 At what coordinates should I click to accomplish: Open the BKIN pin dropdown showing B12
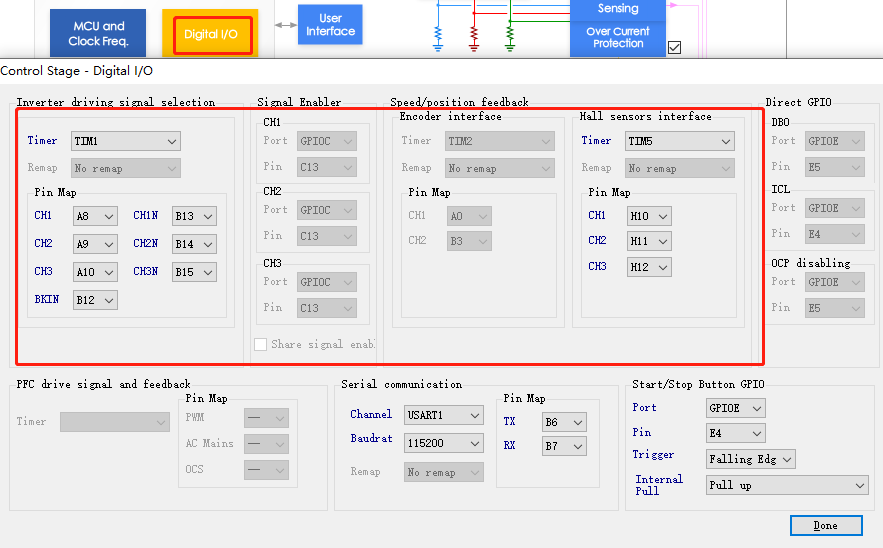tap(95, 300)
